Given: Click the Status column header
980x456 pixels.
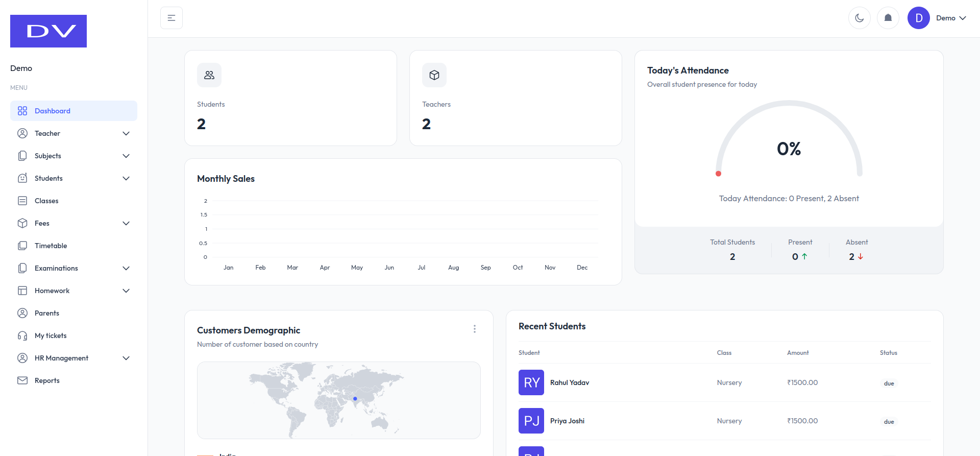Looking at the screenshot, I should coord(888,353).
